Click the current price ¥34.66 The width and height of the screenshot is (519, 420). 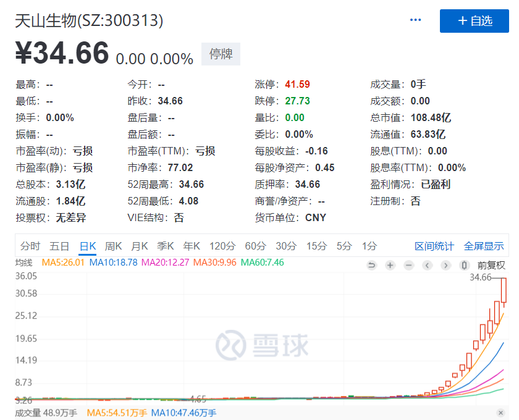click(x=62, y=53)
